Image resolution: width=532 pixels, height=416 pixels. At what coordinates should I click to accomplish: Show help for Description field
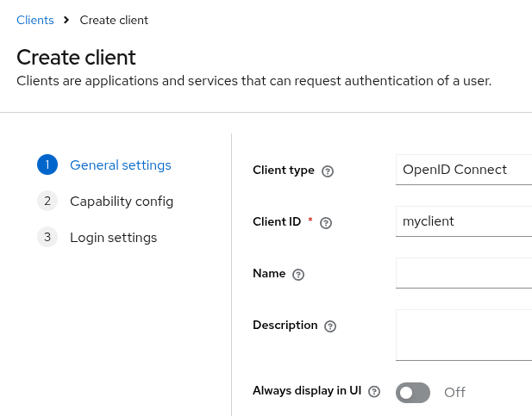pyautogui.click(x=330, y=326)
